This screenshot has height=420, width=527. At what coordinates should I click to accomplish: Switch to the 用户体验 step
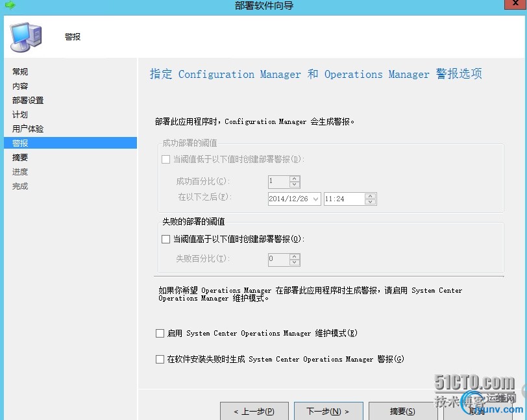coord(28,129)
